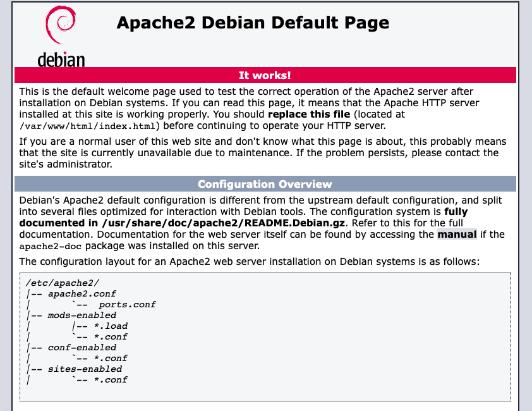Image resolution: width=532 pixels, height=411 pixels.
Task: Click the 'Apache2 Debian Default Page' heading
Action: (253, 23)
